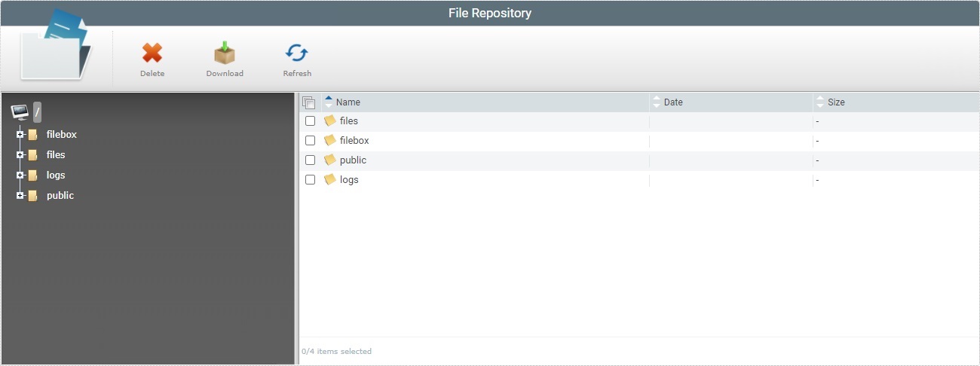Expand the public tree node
This screenshot has height=366, width=980.
tap(20, 196)
